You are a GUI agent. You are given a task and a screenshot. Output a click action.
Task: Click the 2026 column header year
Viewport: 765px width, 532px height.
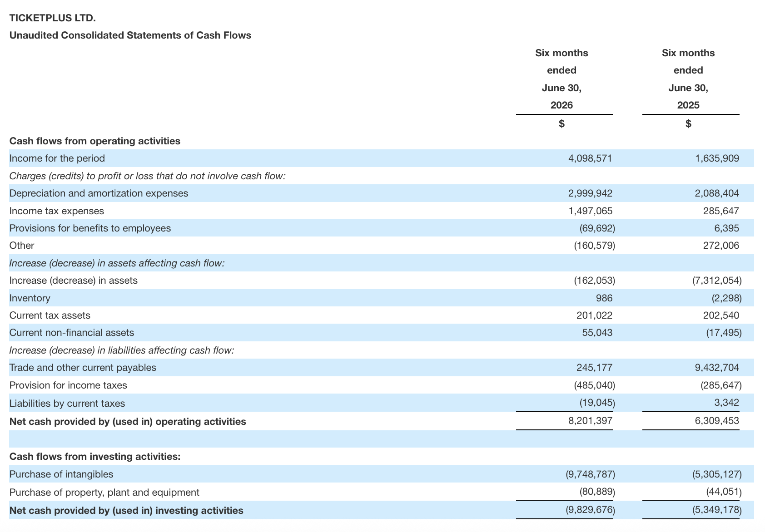pyautogui.click(x=561, y=105)
